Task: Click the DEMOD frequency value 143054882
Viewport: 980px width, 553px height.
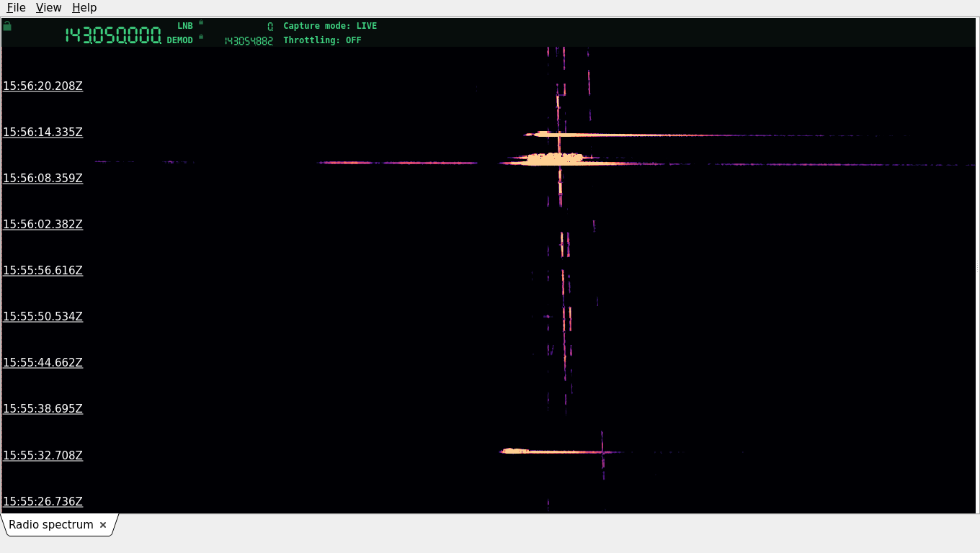Action: pyautogui.click(x=249, y=41)
